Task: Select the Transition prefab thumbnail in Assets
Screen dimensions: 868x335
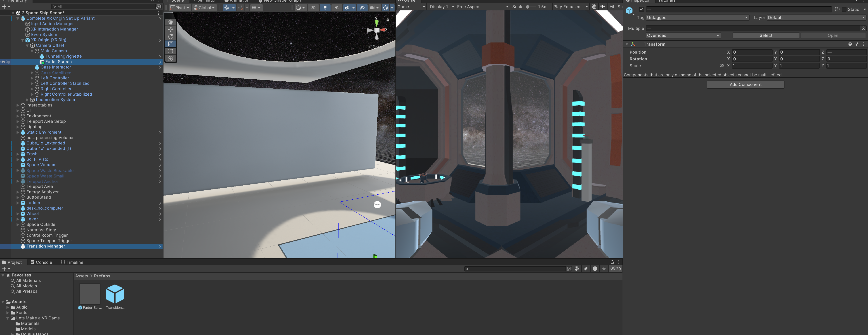Action: pyautogui.click(x=115, y=294)
